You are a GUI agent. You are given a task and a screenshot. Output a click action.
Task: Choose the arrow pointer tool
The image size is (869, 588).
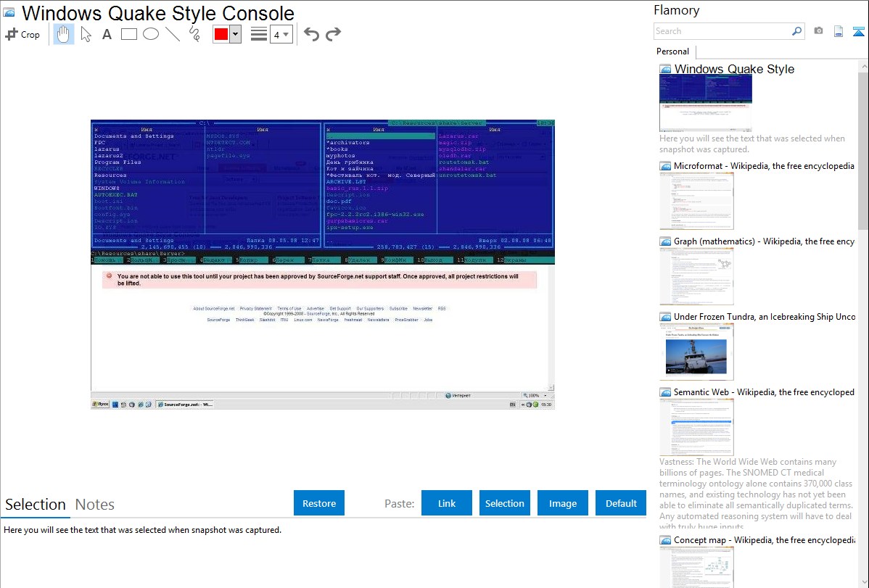pyautogui.click(x=86, y=34)
